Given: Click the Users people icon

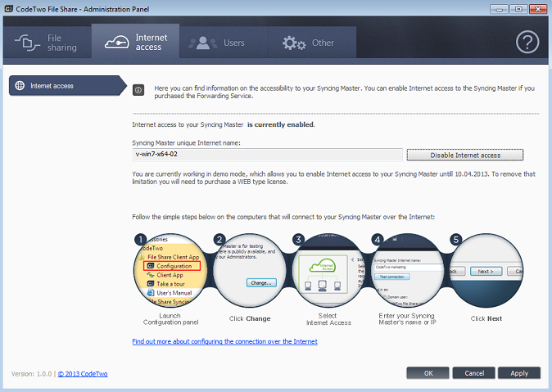Looking at the screenshot, I should pyautogui.click(x=203, y=43).
